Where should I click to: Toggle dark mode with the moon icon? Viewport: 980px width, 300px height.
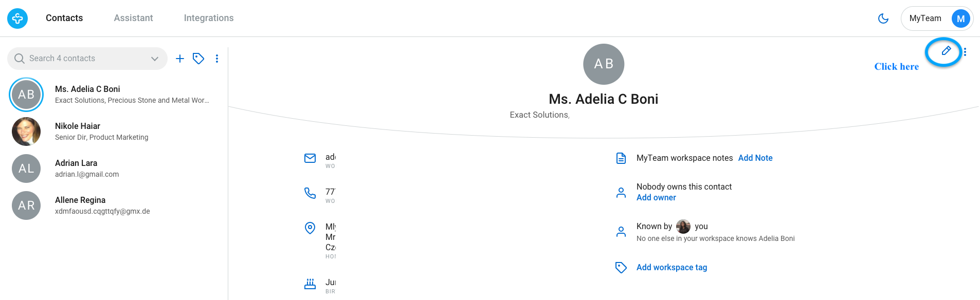coord(883,18)
